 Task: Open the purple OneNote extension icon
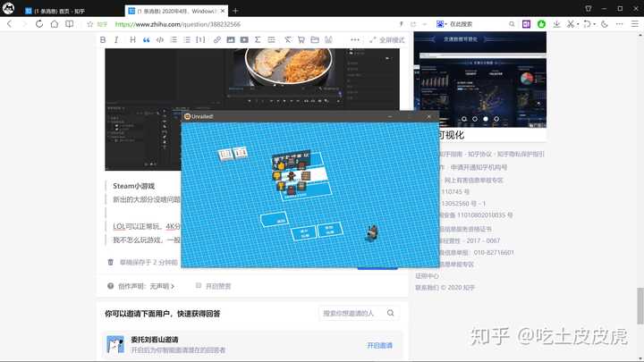point(526,24)
